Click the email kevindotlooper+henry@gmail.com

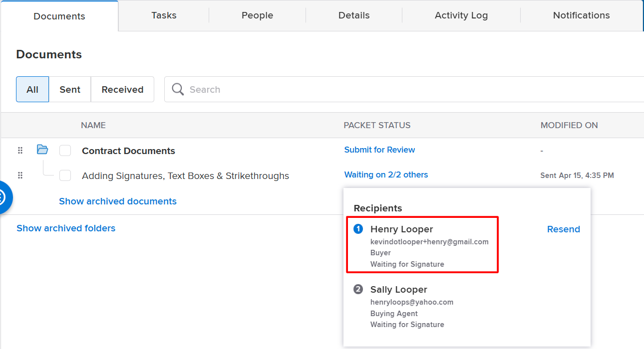point(429,242)
